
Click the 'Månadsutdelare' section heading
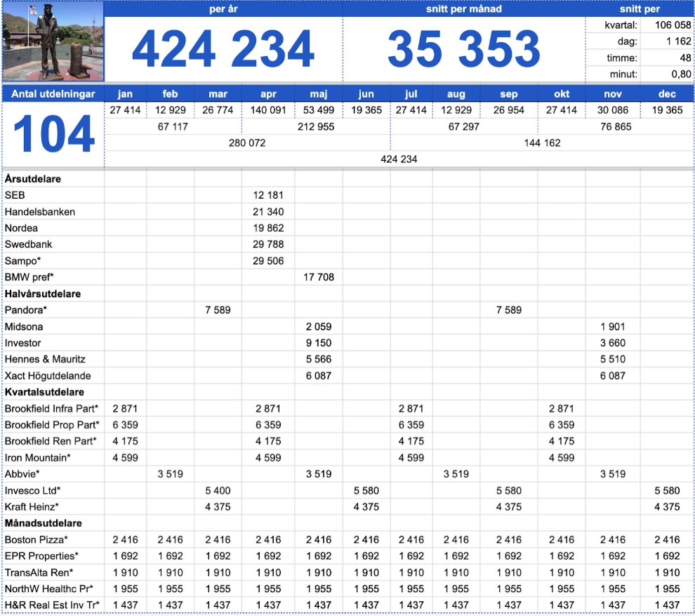coord(43,523)
